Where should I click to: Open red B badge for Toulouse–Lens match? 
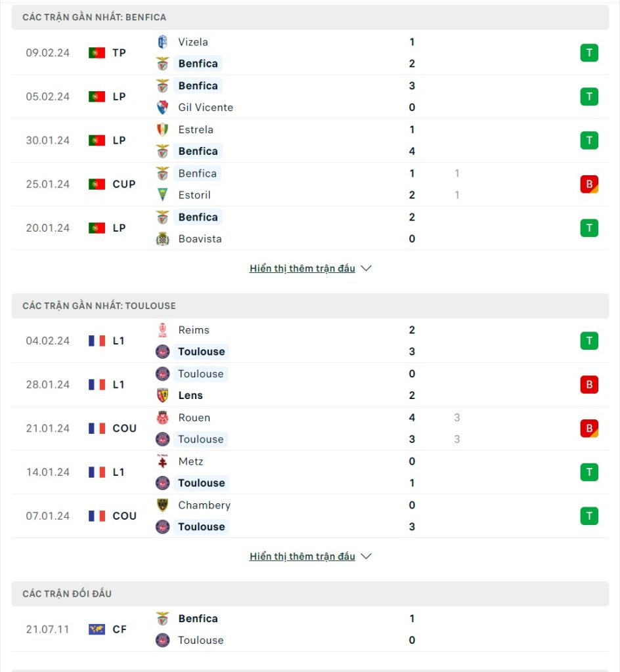pyautogui.click(x=589, y=385)
